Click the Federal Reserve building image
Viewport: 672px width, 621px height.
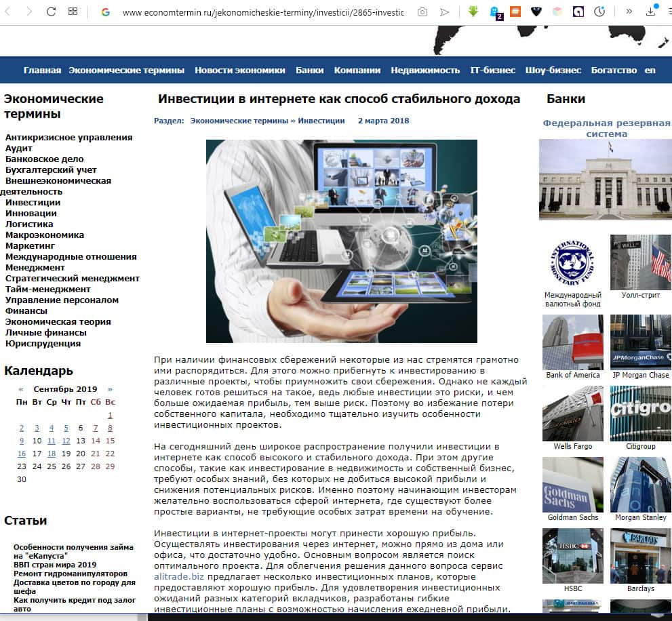coord(605,180)
